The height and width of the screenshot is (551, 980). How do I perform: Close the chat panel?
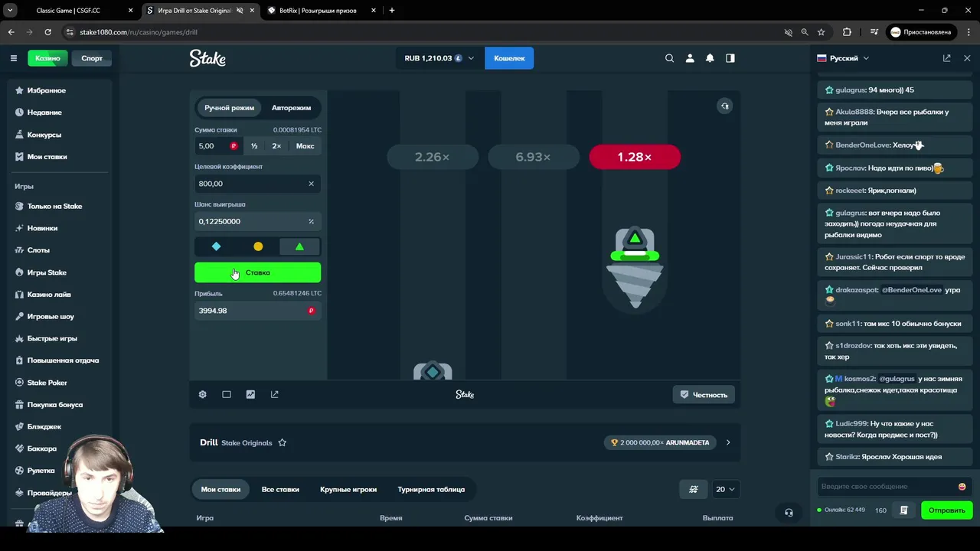(967, 58)
